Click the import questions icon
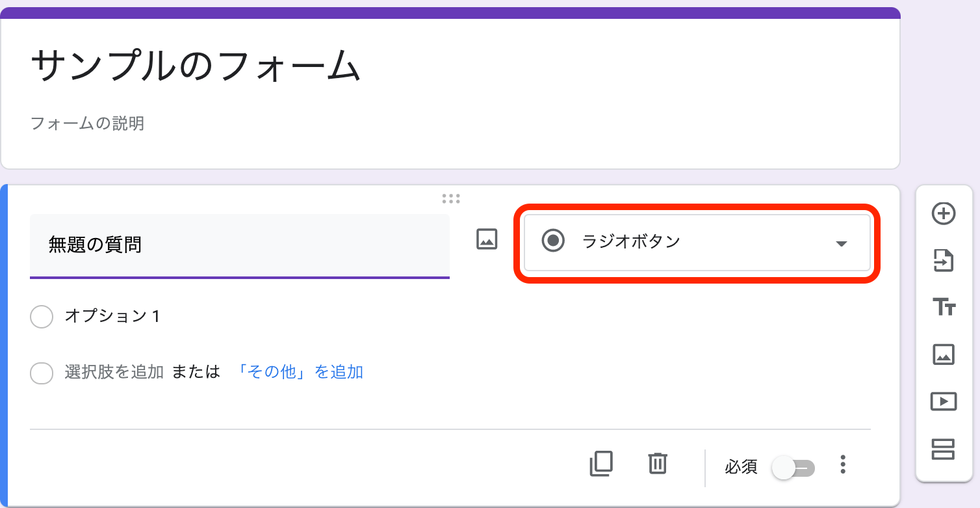 (944, 260)
